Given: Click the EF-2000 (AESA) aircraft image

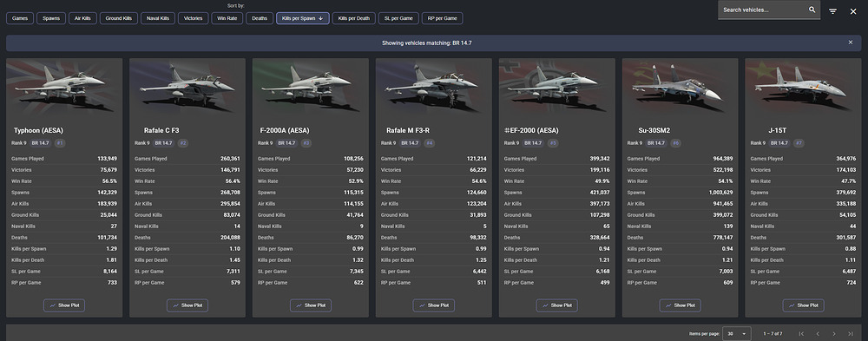Looking at the screenshot, I should point(557,87).
